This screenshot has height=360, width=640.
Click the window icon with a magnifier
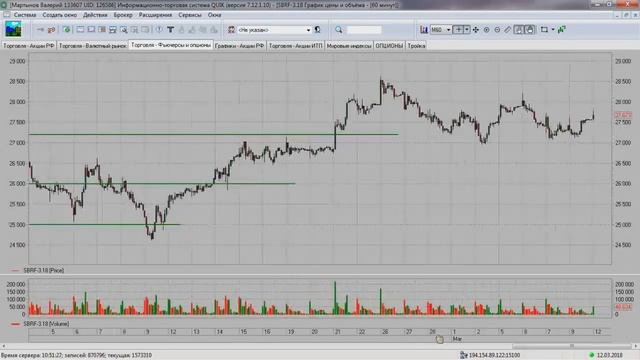tap(124, 30)
